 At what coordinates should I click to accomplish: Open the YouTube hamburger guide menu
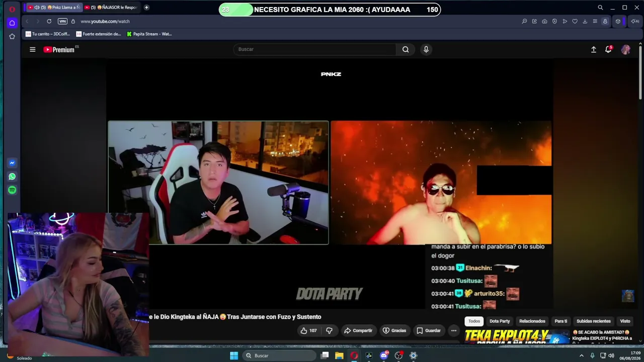33,49
